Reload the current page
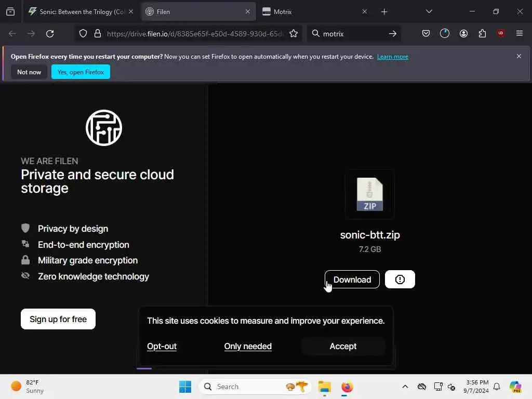Screen dimensions: 532x399 tap(50, 34)
